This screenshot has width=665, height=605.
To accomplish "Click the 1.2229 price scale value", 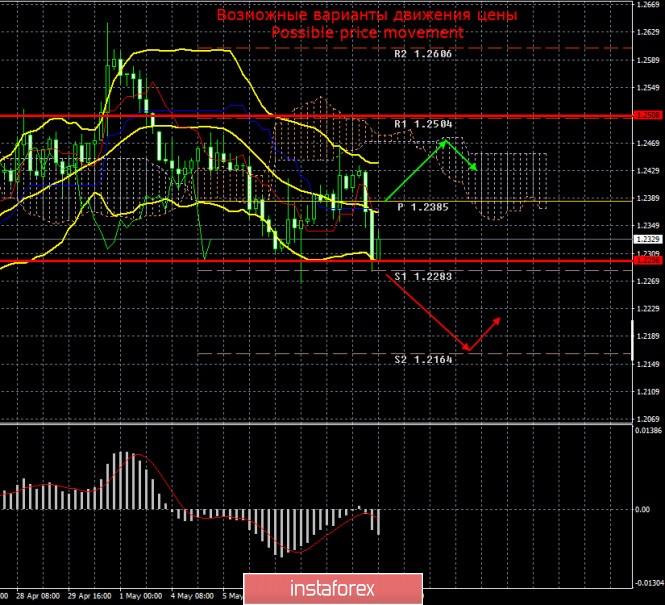I will tap(648, 309).
